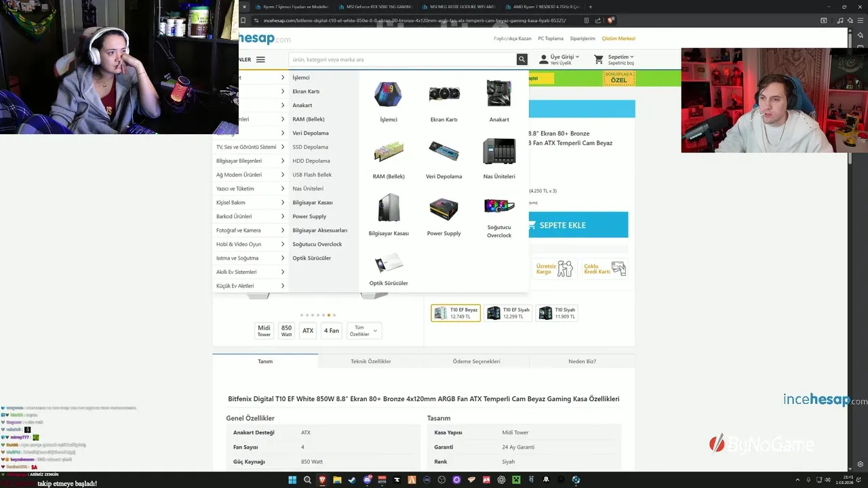
Task: Choose the T10 EF Beyaz variant
Action: (456, 313)
